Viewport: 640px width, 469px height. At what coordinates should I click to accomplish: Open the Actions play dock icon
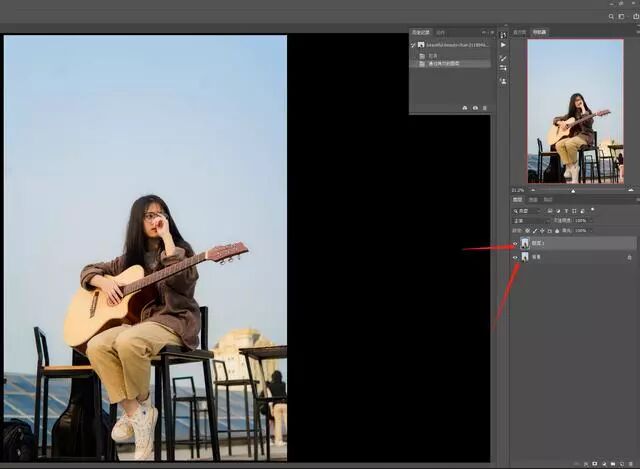tap(503, 45)
